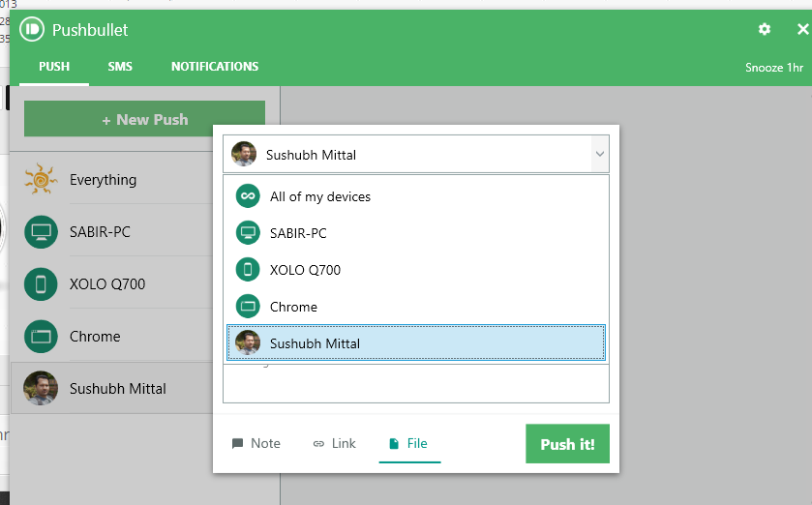Image resolution: width=812 pixels, height=505 pixels.
Task: Click the Everything sun icon in sidebar
Action: [41, 180]
